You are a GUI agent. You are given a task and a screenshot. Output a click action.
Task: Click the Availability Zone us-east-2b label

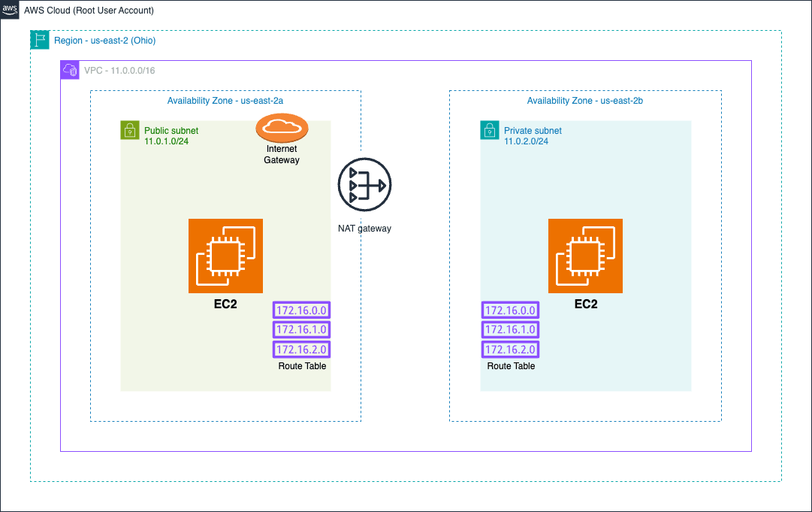coord(585,101)
